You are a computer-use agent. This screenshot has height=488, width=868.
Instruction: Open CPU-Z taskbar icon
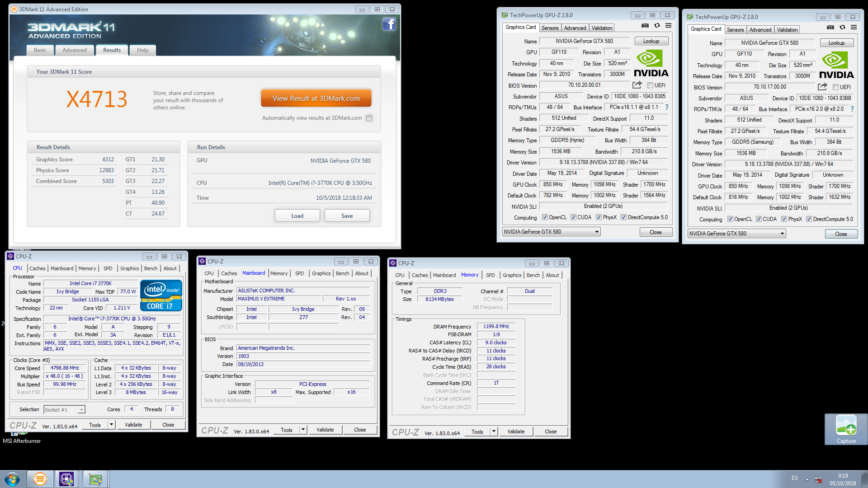coord(66,479)
